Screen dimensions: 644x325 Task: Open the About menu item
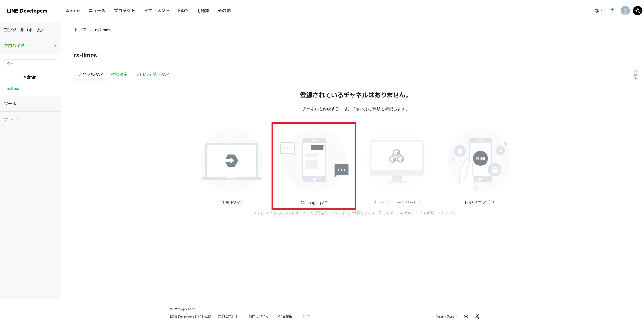tap(73, 11)
